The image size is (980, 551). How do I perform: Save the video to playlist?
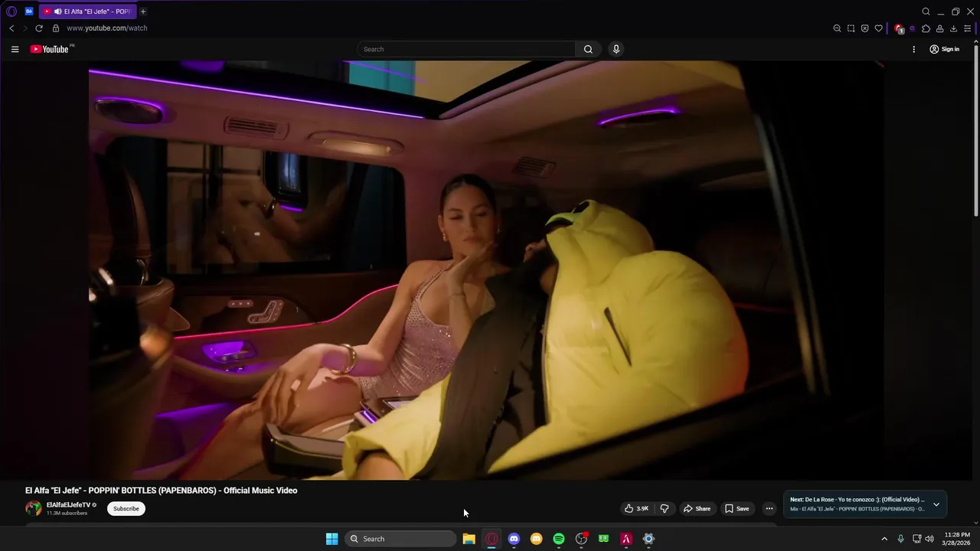[737, 508]
